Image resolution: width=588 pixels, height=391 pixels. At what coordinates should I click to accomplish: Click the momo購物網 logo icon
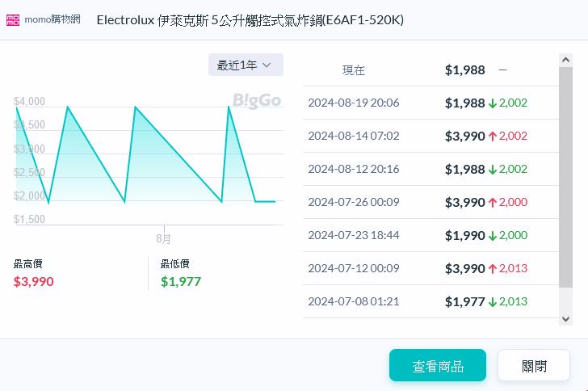(14, 19)
